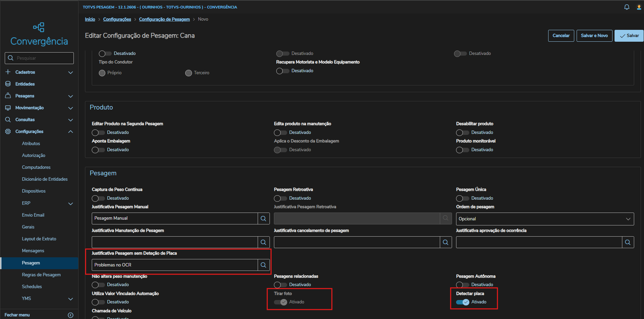
Task: Click search icon beside Problemas no OCR field
Action: [263, 265]
